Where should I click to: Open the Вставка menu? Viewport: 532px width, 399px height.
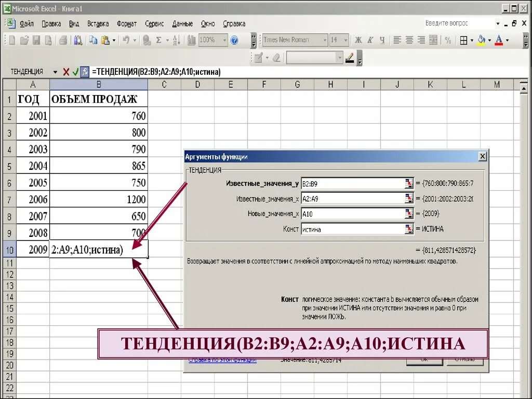[x=98, y=24]
